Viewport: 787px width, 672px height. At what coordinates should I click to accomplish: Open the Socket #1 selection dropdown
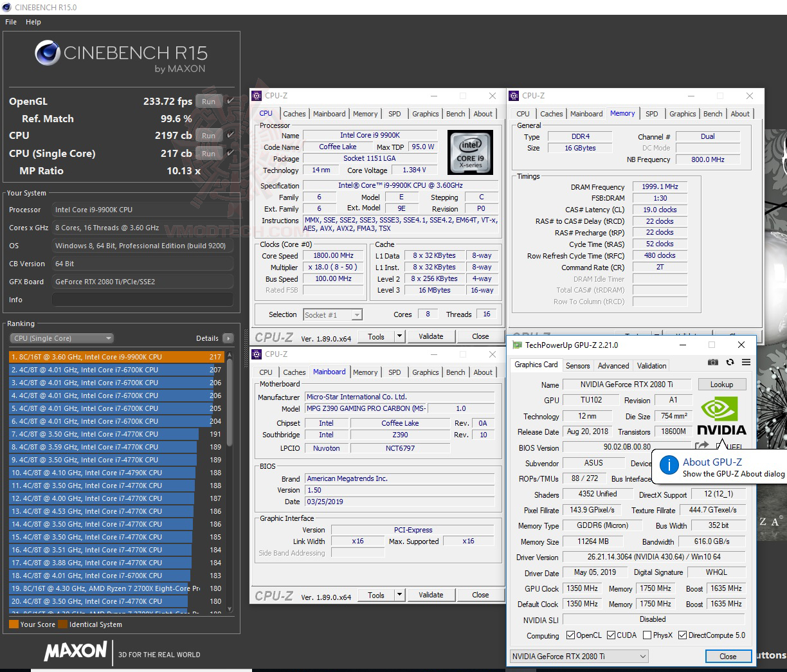pos(356,314)
